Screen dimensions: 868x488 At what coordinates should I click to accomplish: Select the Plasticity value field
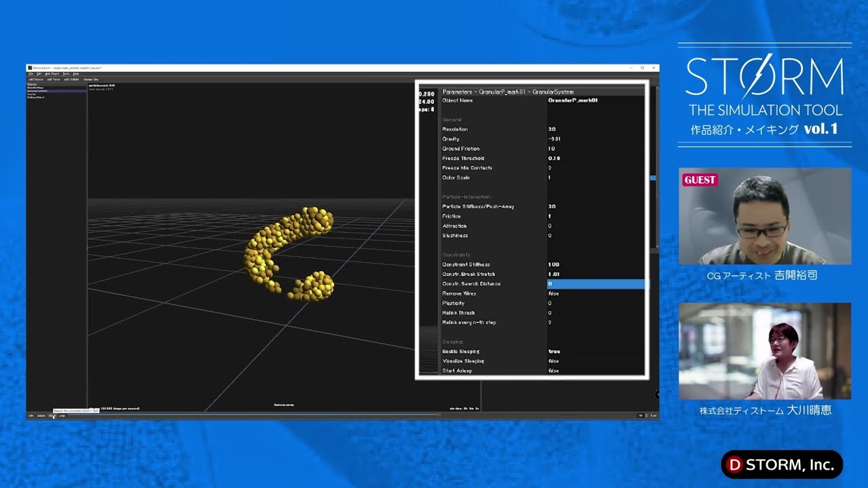pos(597,303)
